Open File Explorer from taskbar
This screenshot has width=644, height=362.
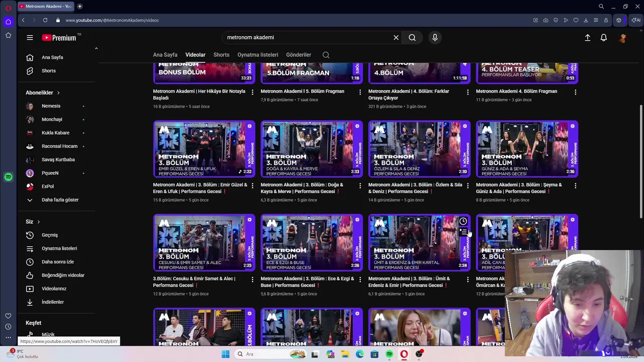tap(345, 354)
